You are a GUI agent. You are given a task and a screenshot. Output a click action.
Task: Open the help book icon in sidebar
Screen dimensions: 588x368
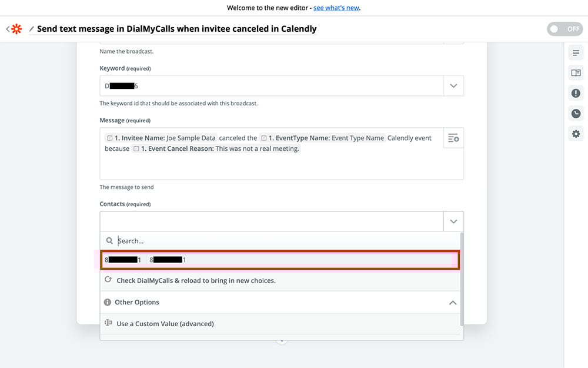pos(576,73)
